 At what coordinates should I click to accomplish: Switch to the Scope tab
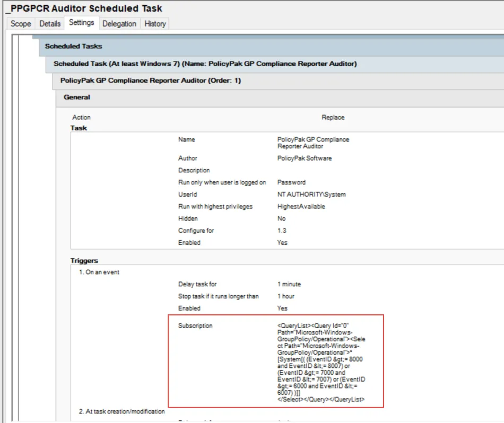[x=21, y=24]
